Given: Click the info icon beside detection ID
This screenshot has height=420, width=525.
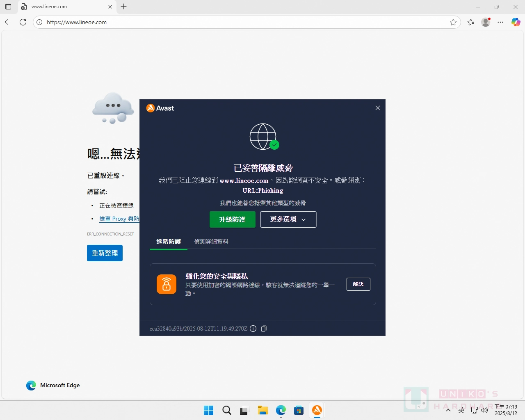Looking at the screenshot, I should [x=253, y=329].
